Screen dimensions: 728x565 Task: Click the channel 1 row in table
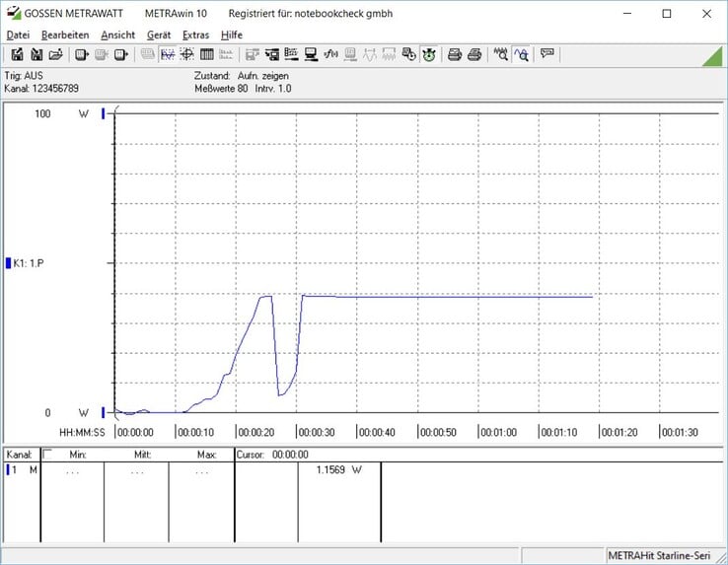coord(192,469)
